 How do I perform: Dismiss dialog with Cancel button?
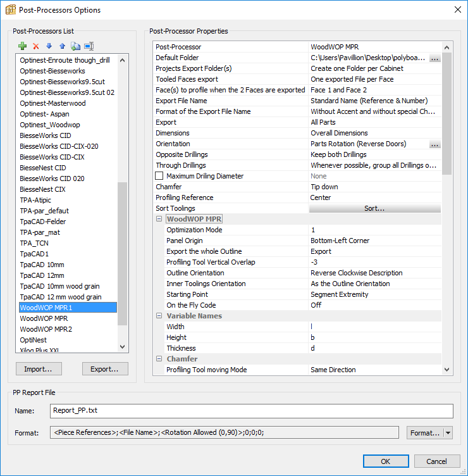click(437, 461)
